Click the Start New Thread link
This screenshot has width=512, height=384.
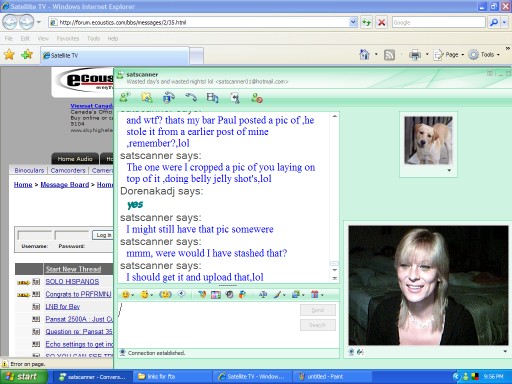click(x=73, y=269)
